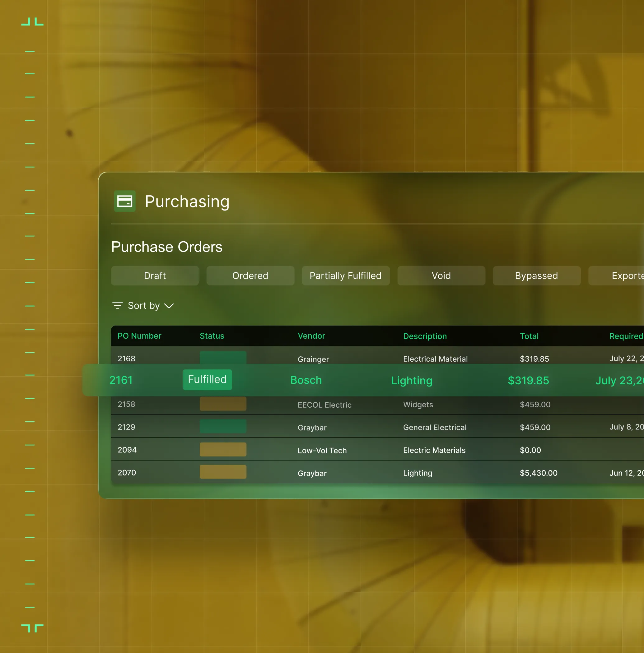Click the $0.00 total
The image size is (644, 653).
coord(530,450)
